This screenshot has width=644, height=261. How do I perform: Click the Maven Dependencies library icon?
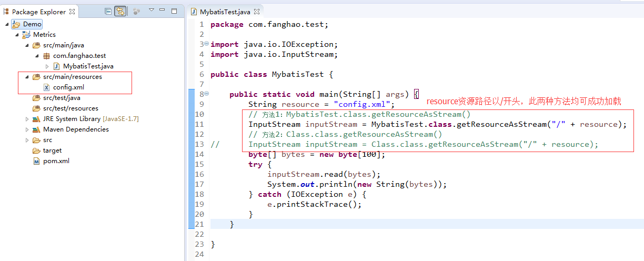(36, 129)
